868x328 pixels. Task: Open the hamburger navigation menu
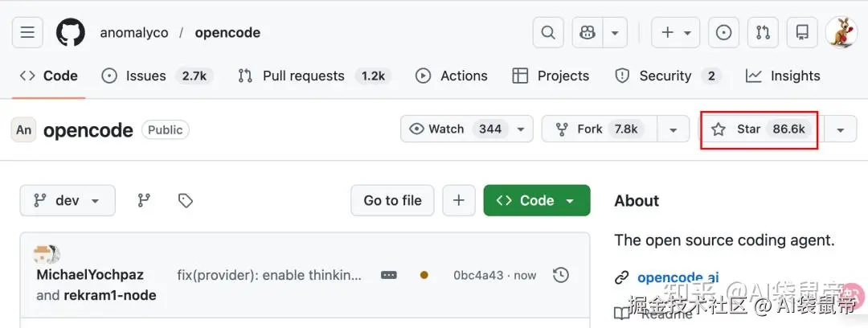point(27,33)
